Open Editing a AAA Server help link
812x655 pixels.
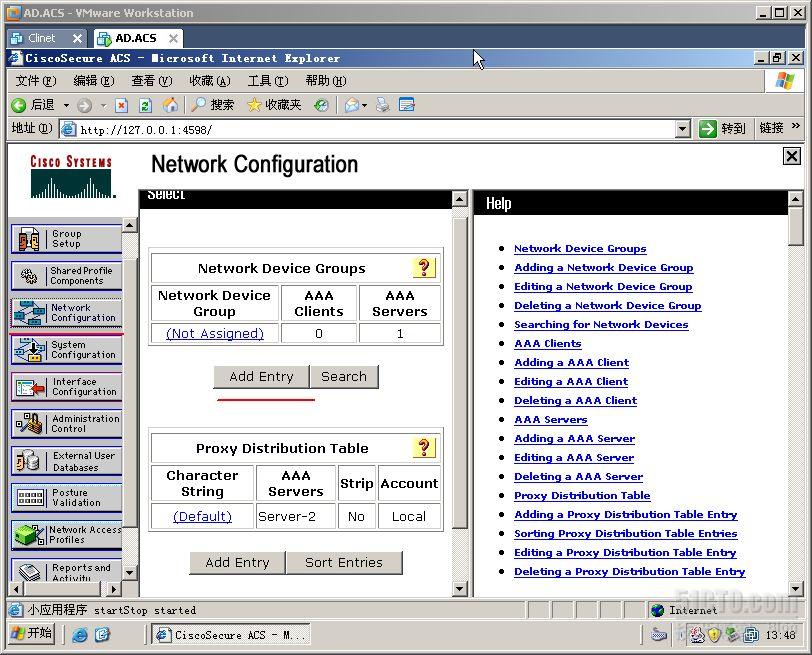tap(574, 457)
